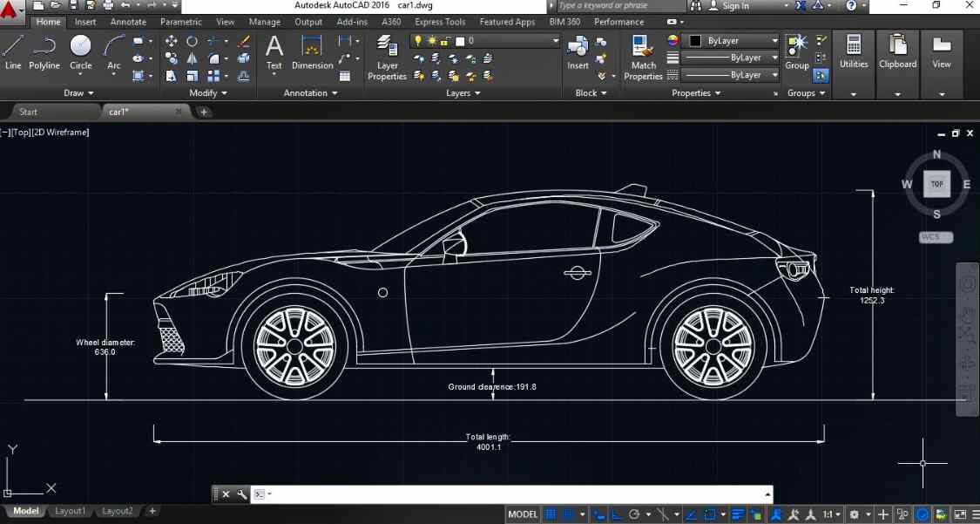Image resolution: width=980 pixels, height=524 pixels.
Task: Click the Match Properties tool
Action: click(643, 58)
